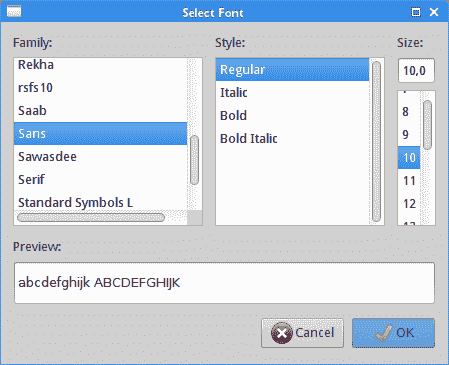Pick Sawasdee from the Family list
449x365 pixels.
tap(100, 157)
